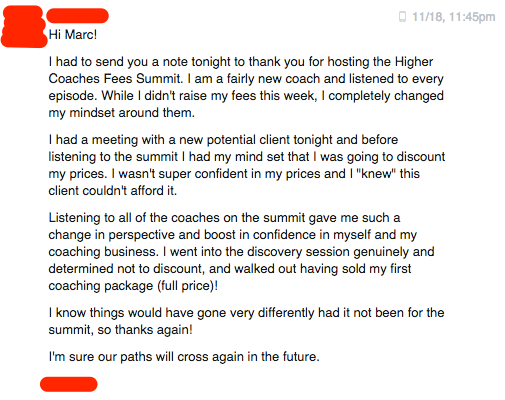The image size is (505, 400).
Task: Click the redacted signature at message bottom
Action: click(69, 384)
